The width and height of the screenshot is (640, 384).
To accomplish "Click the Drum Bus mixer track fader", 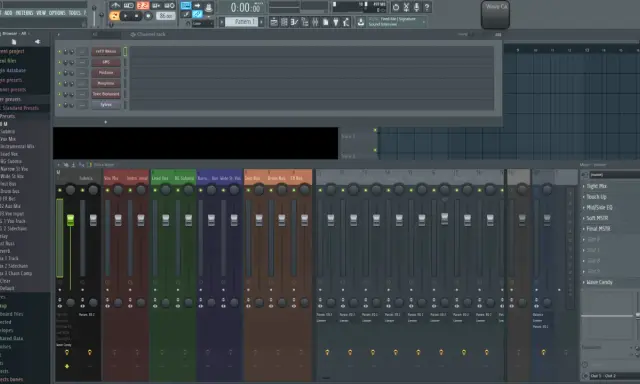I will click(282, 220).
